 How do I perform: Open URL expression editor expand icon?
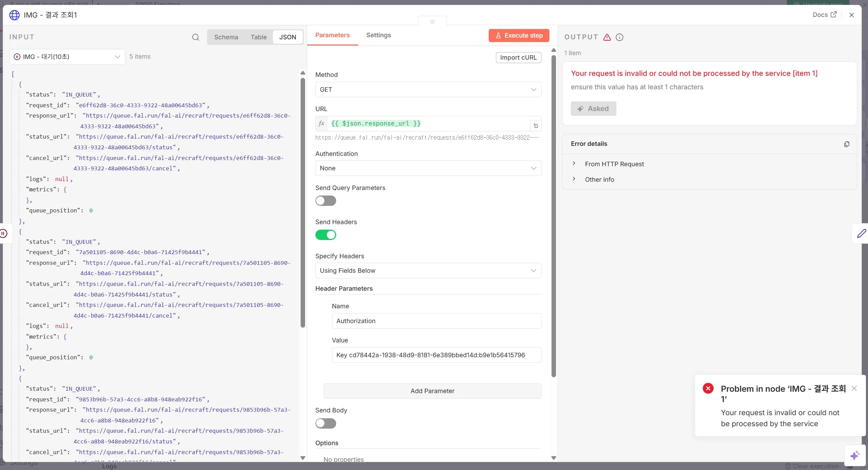(x=536, y=126)
